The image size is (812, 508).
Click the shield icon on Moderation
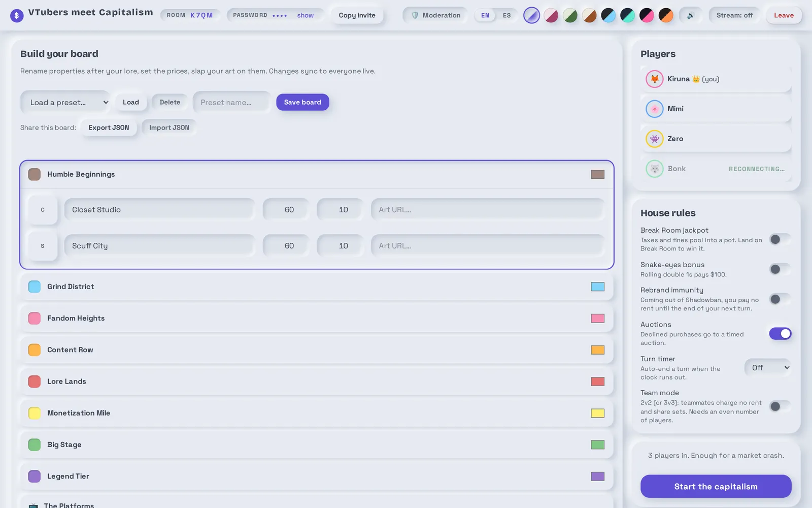415,15
